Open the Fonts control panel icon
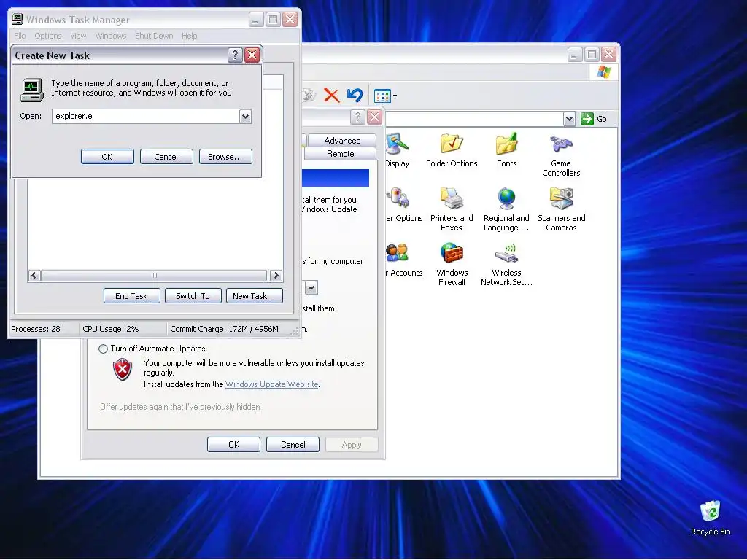Image resolution: width=747 pixels, height=560 pixels. 506,150
